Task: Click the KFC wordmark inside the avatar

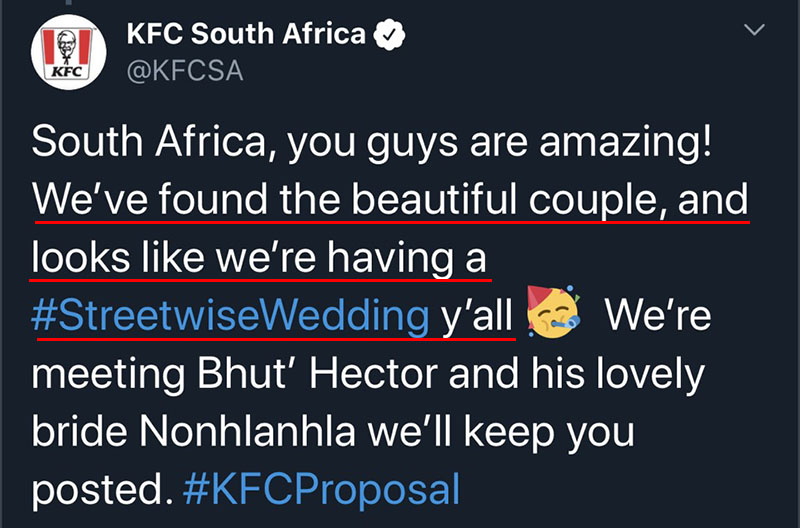Action: tap(67, 72)
